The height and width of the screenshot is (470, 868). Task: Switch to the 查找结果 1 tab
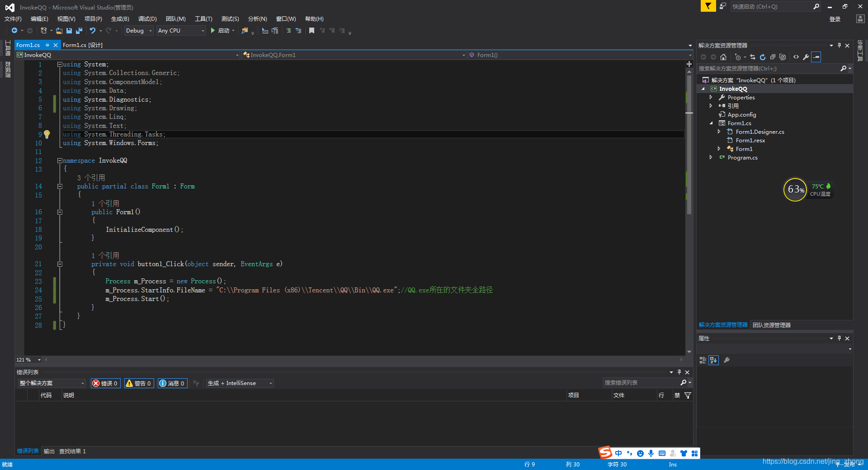point(72,451)
